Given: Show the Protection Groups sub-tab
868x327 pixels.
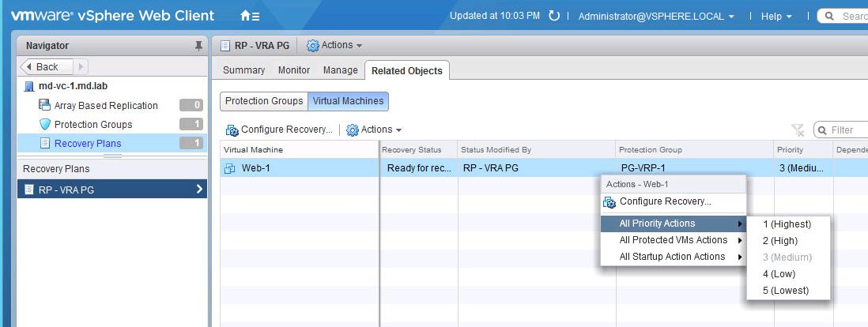Looking at the screenshot, I should [x=264, y=101].
